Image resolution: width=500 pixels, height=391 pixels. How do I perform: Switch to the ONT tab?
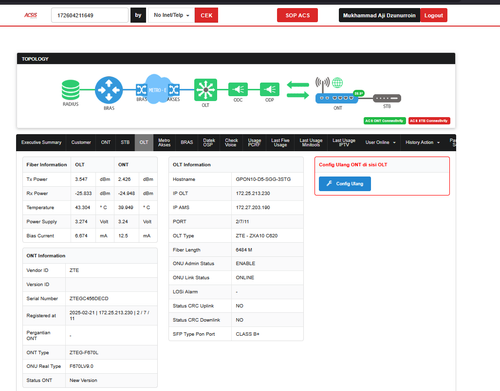[x=106, y=142]
